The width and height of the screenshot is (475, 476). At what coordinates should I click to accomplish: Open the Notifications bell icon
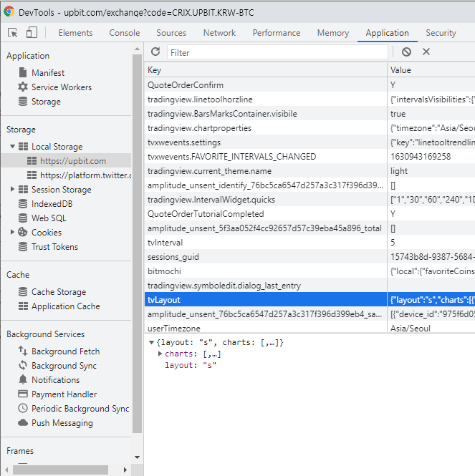click(23, 379)
